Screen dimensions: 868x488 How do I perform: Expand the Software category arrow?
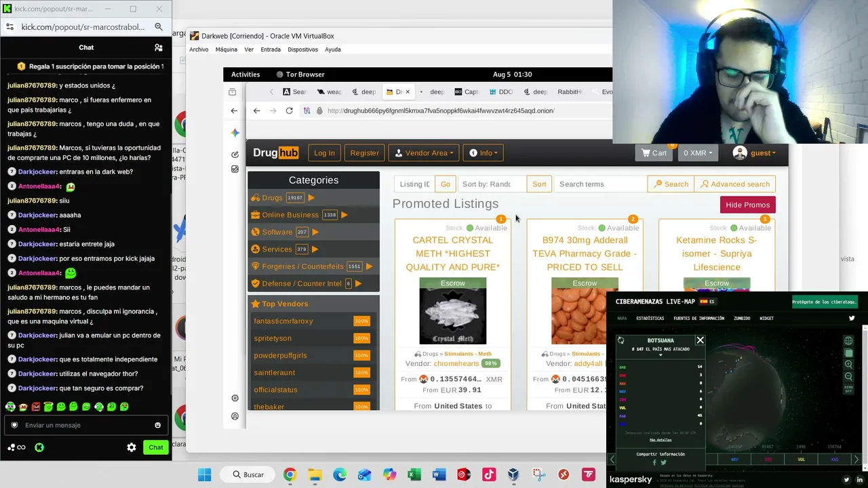pyautogui.click(x=315, y=232)
